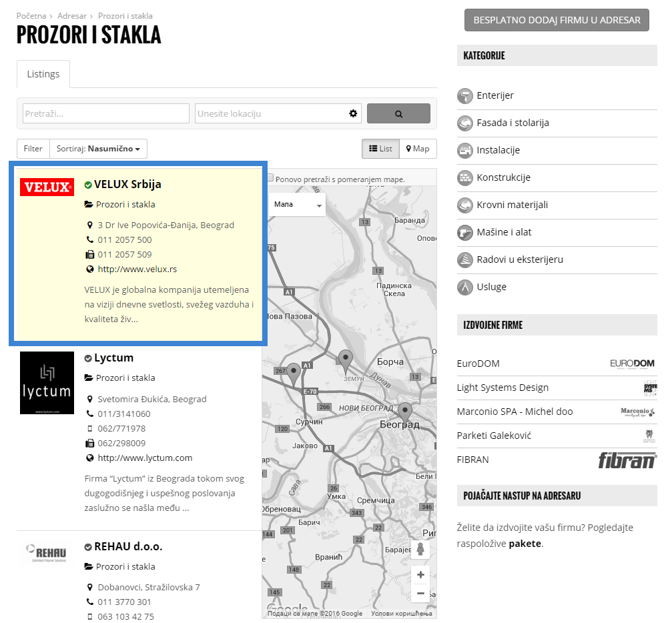672x623 pixels.
Task: Zoom out on the map
Action: (x=420, y=593)
